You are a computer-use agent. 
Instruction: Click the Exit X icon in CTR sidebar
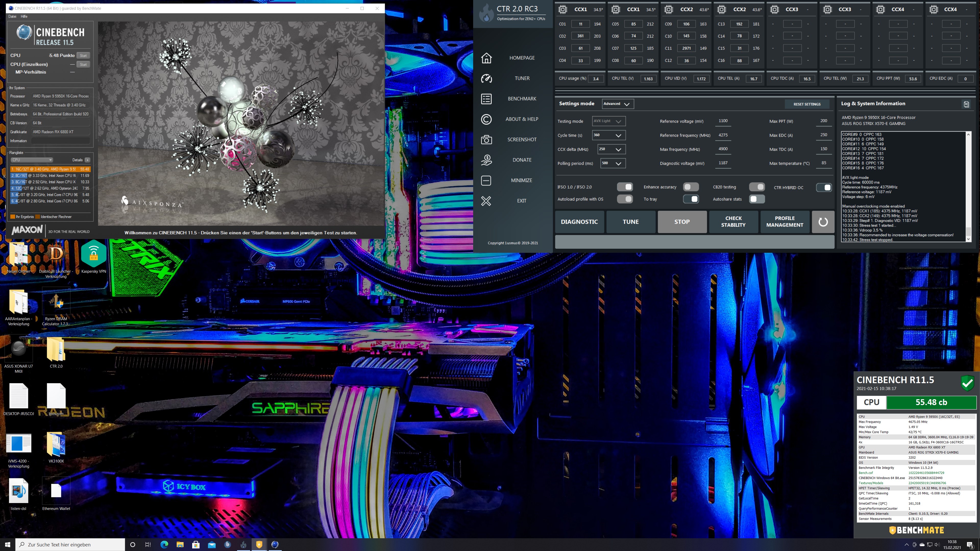coord(486,201)
